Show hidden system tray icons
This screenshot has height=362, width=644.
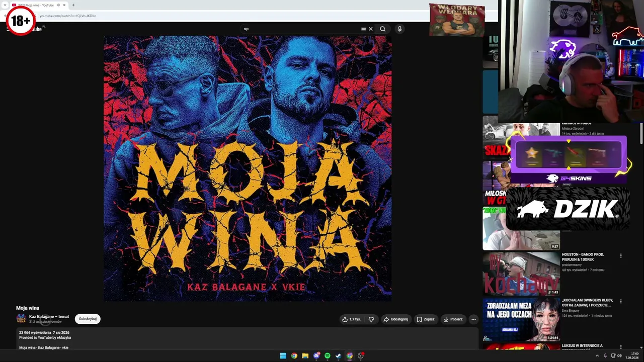[x=597, y=356]
